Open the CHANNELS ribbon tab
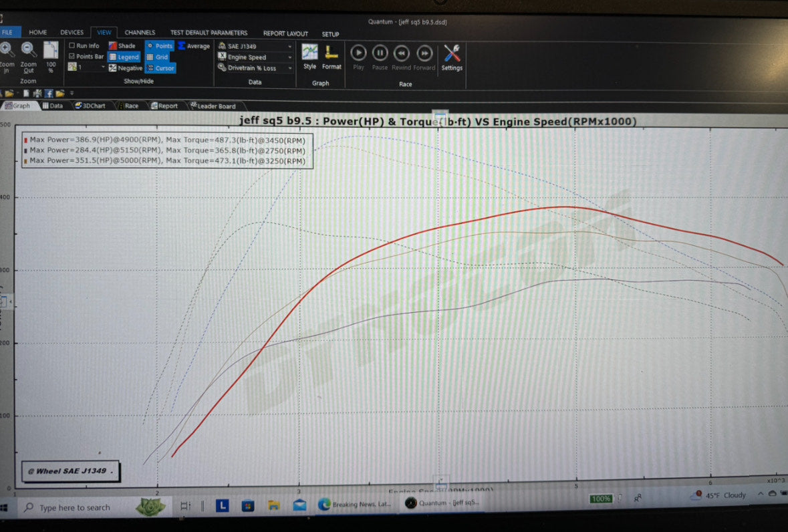This screenshot has width=788, height=532. pyautogui.click(x=140, y=32)
